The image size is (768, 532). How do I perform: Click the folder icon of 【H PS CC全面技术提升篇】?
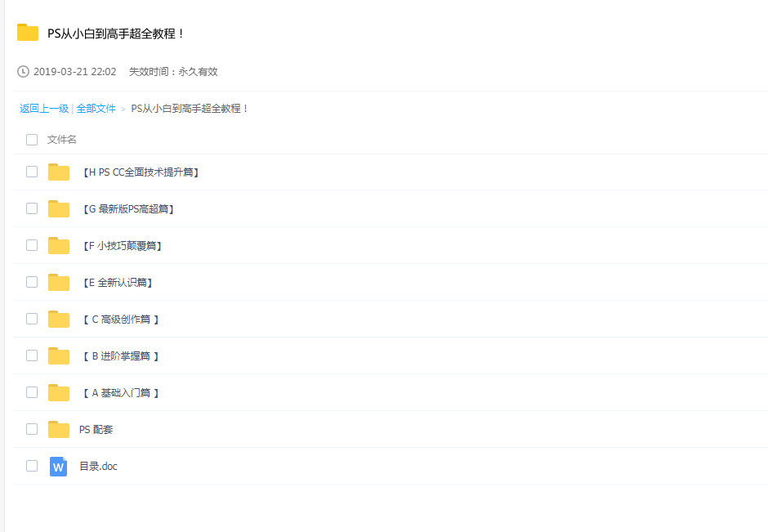(x=59, y=172)
